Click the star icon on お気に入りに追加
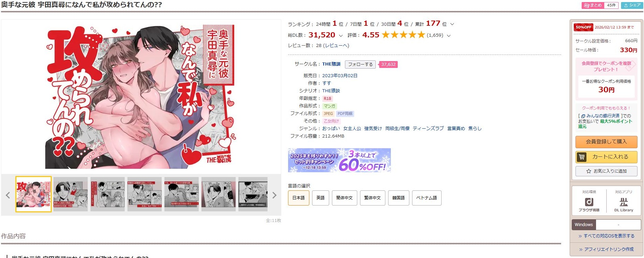The height and width of the screenshot is (258, 644). 589,171
